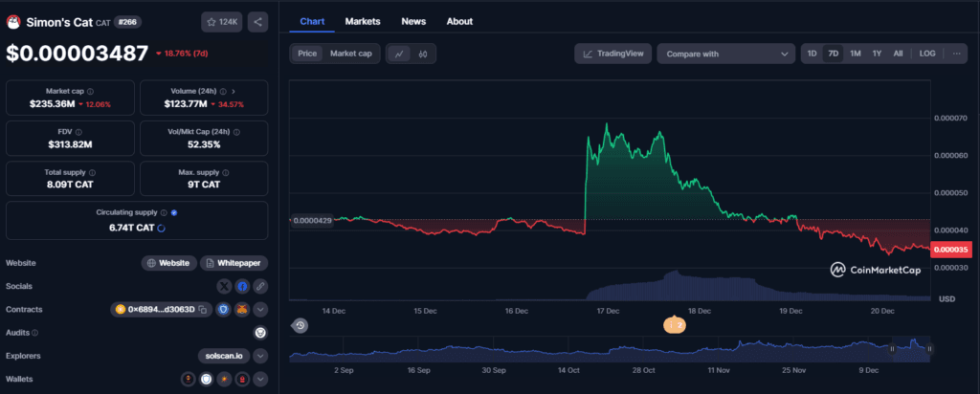Set chart range to All
Viewport: 980px width, 394px height.
click(x=898, y=54)
